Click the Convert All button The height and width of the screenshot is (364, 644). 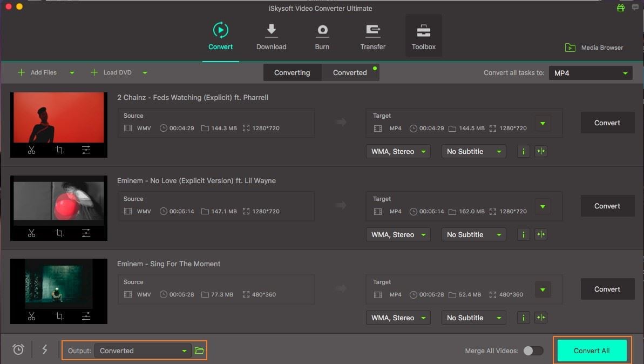[592, 350]
